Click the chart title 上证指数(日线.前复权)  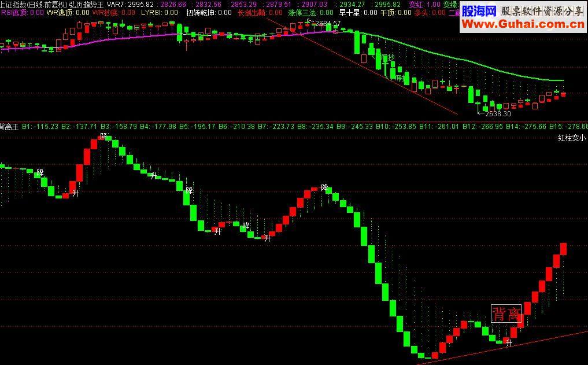tap(34, 5)
